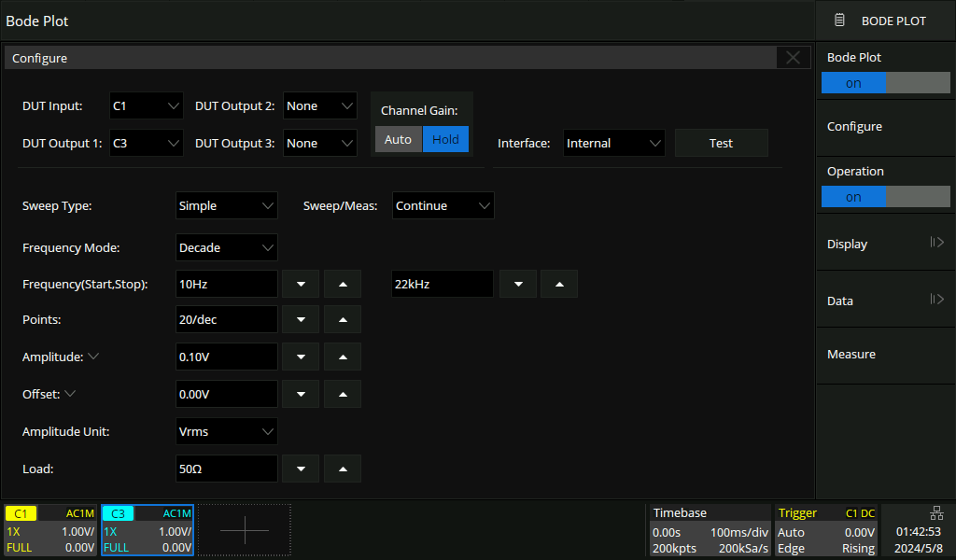This screenshot has height=560, width=956.
Task: Decrease the stop frequency with down arrow
Action: tap(517, 284)
